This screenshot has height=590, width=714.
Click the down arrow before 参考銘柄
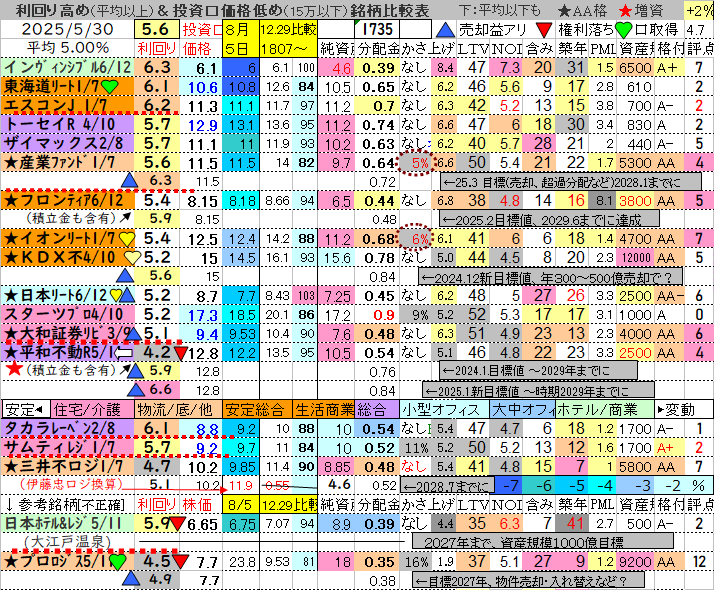(9, 505)
